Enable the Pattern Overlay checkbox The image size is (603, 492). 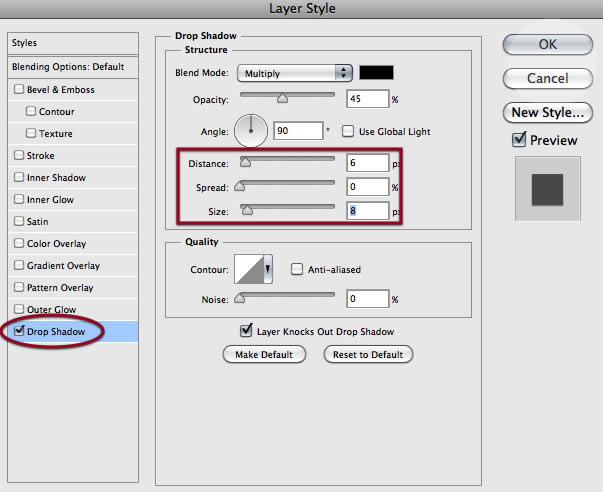[x=18, y=287]
